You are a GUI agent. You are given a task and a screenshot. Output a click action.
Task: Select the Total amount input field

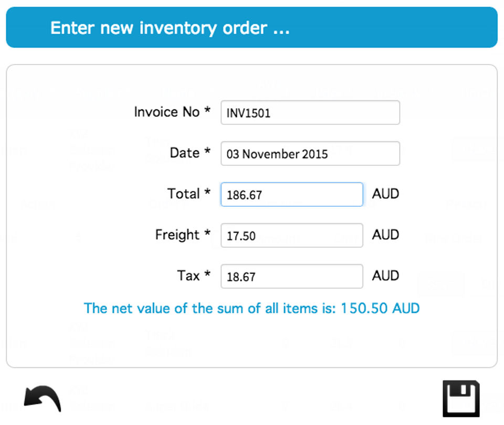291,195
